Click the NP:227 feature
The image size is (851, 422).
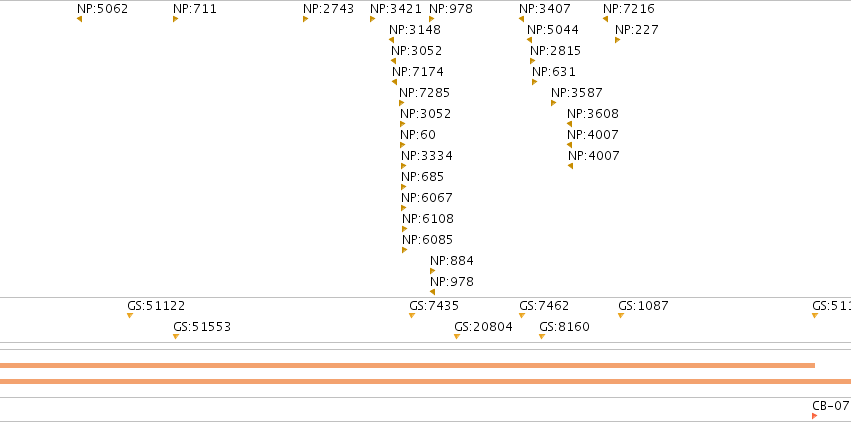[x=618, y=40]
